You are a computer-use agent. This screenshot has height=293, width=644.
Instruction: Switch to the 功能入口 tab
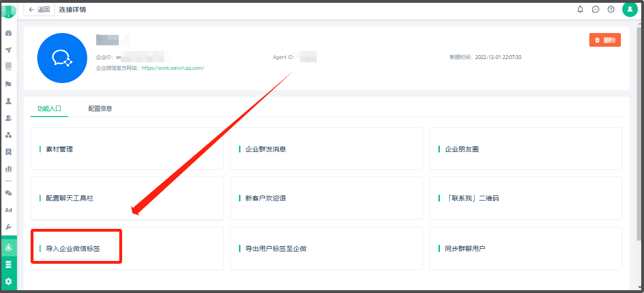pos(50,109)
